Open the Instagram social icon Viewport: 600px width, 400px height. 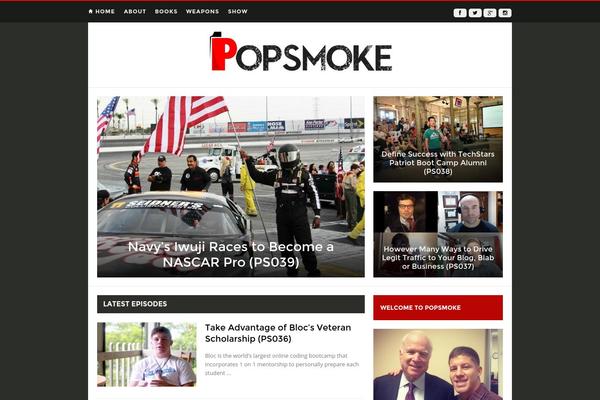point(505,13)
